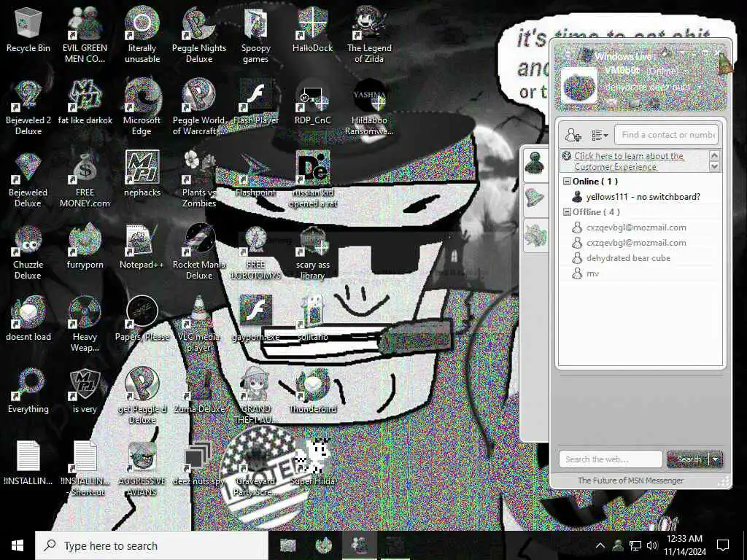Show hidden system tray icons chevron
The image size is (747, 560).
600,545
